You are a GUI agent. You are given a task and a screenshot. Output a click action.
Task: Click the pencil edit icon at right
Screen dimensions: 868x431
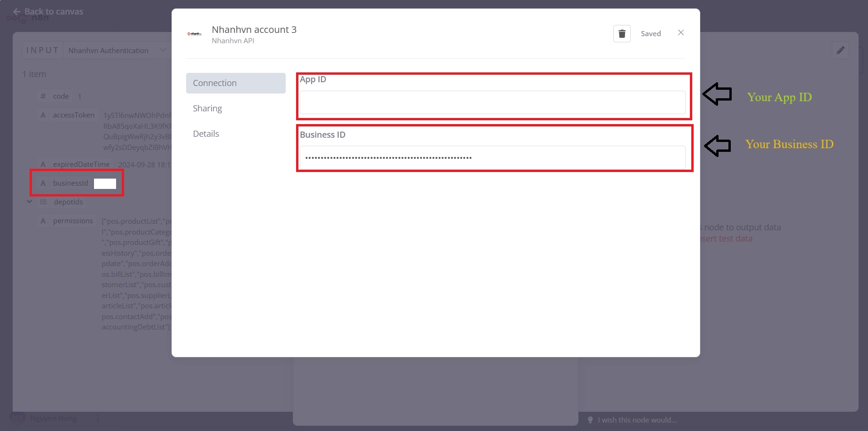click(x=840, y=50)
